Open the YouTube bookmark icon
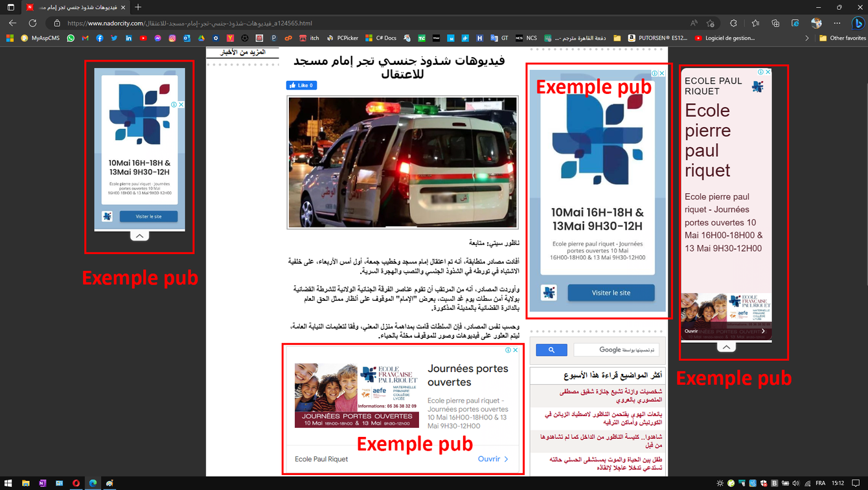 [x=143, y=38]
